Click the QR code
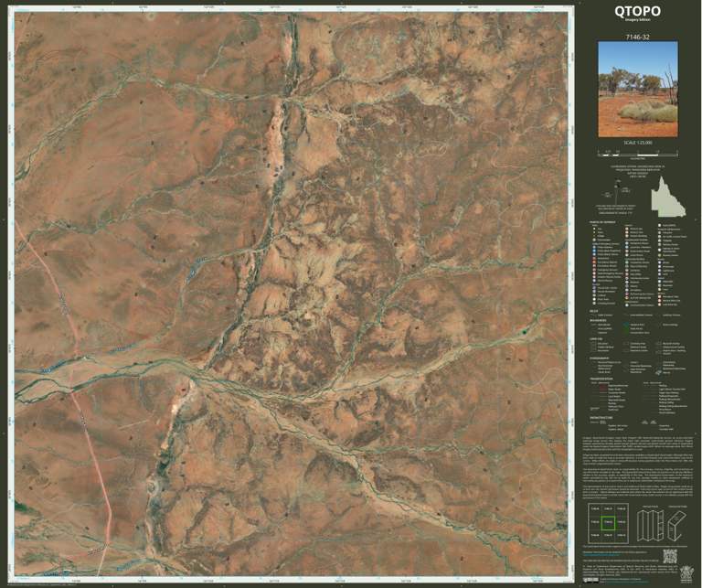This screenshot has height=588, width=702. [x=670, y=556]
